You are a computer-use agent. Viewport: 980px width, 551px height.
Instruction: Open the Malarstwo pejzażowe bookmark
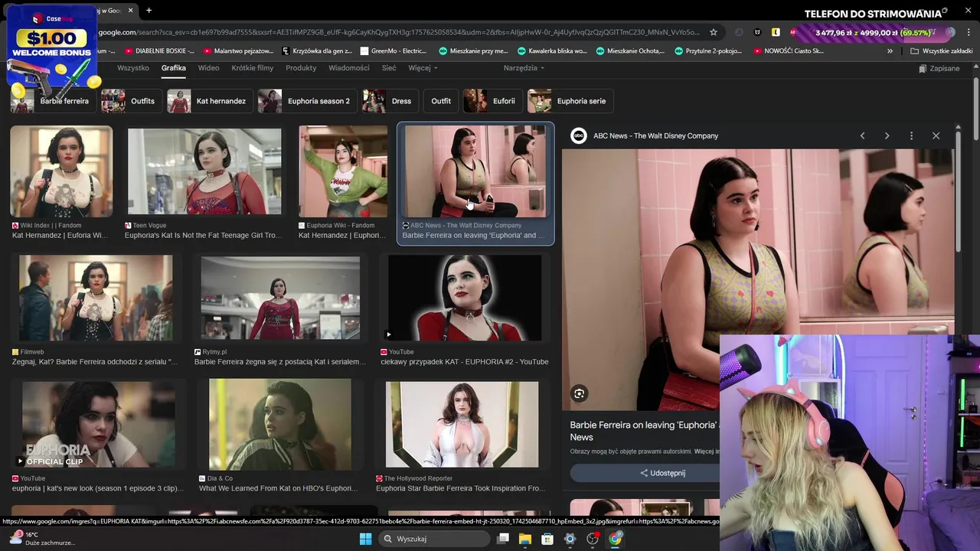[x=238, y=51]
